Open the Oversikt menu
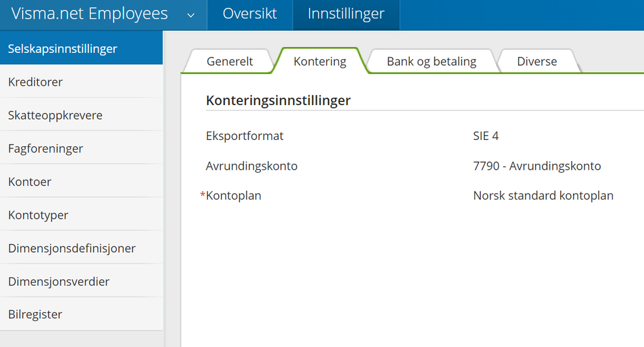The height and width of the screenshot is (347, 644). pyautogui.click(x=250, y=14)
